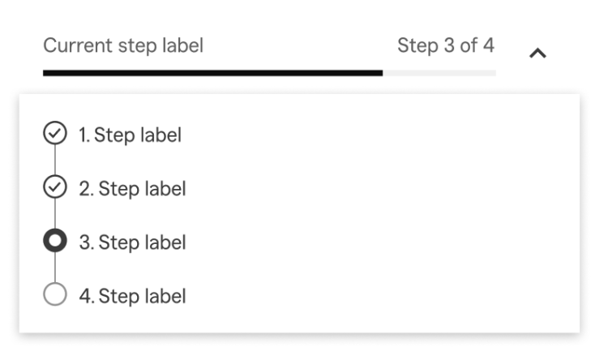Click where the progress fill ends
The width and height of the screenshot is (608, 364).
(382, 73)
